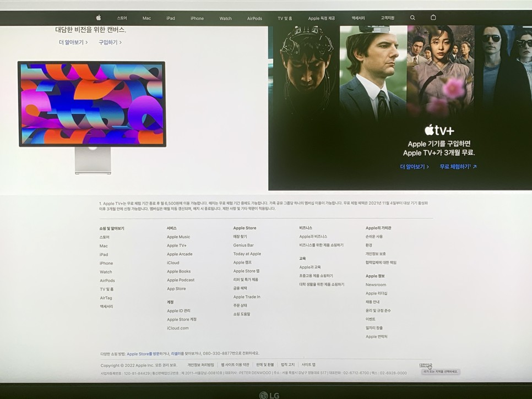
Task: Open footer link AirPods under 쇼핑 및 알아보기
Action: coord(107,281)
